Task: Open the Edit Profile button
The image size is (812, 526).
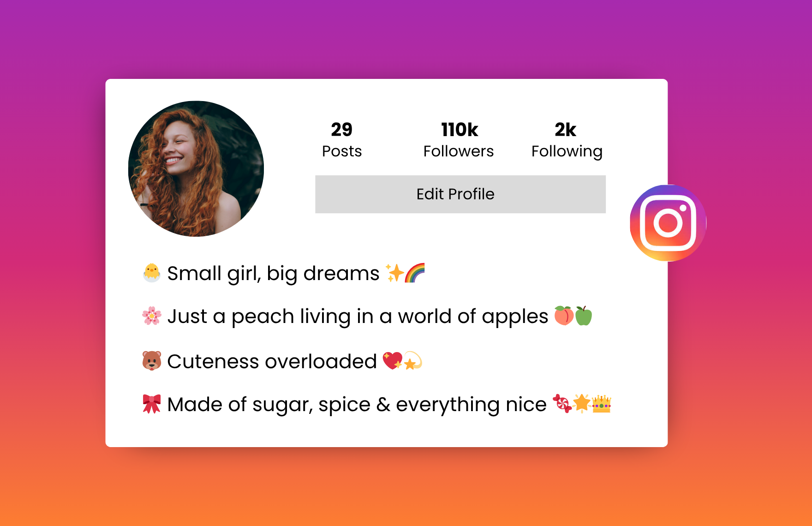Action: click(x=460, y=194)
